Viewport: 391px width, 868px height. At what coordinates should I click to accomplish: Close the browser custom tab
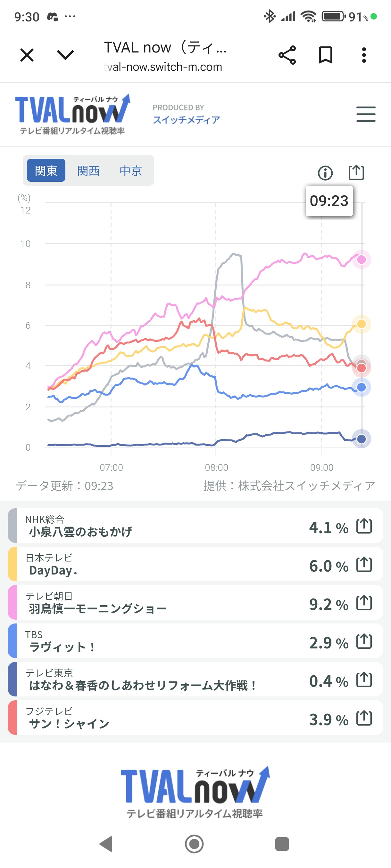point(27,55)
